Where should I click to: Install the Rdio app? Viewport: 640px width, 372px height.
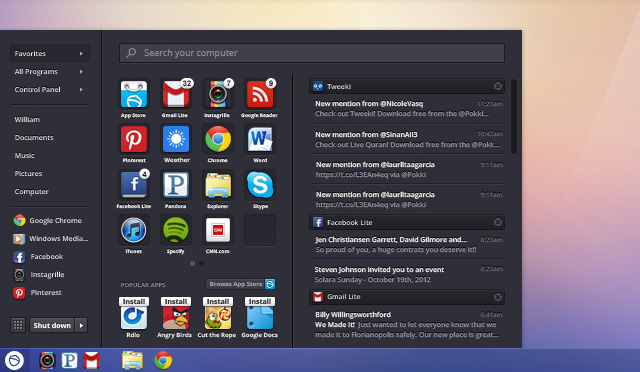point(134,301)
